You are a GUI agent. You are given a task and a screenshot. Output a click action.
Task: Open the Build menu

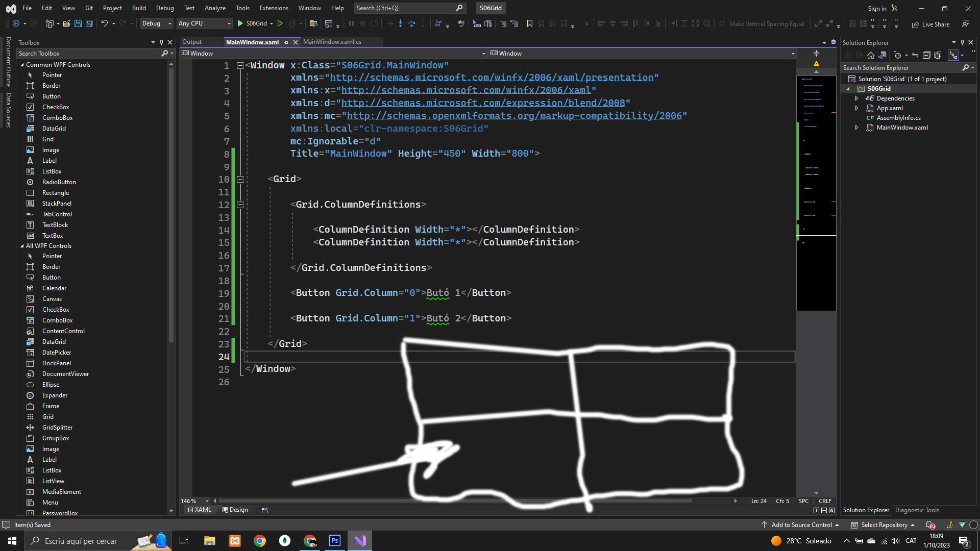[139, 8]
